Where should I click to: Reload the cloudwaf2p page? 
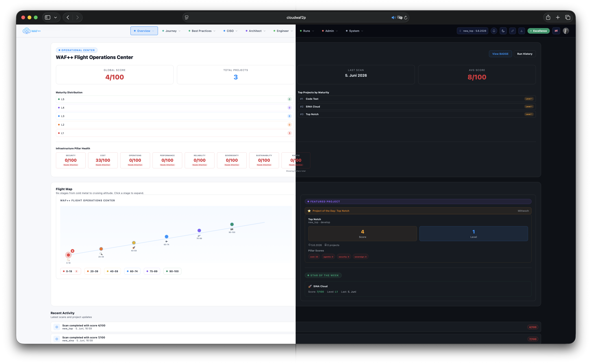pos(405,17)
